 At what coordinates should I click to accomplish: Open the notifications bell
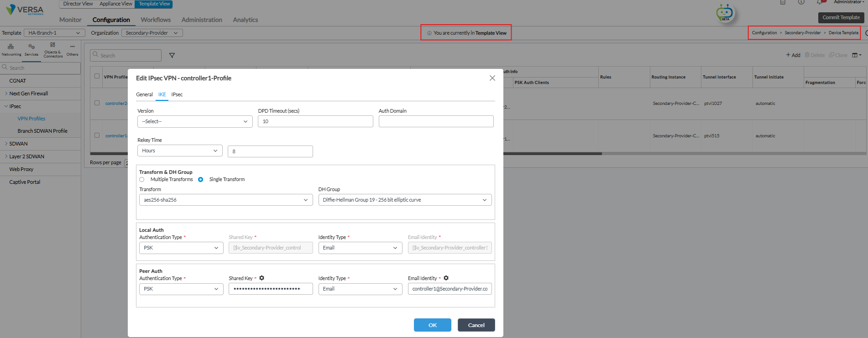tap(820, 2)
